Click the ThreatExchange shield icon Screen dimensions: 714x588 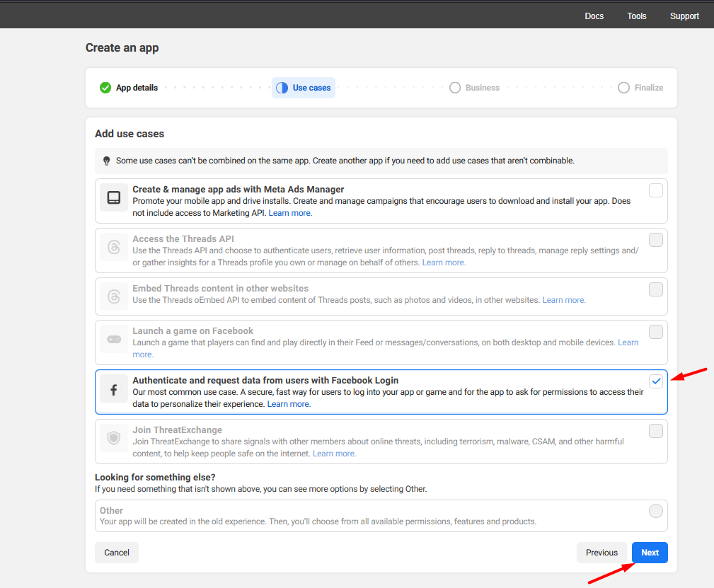coord(114,438)
